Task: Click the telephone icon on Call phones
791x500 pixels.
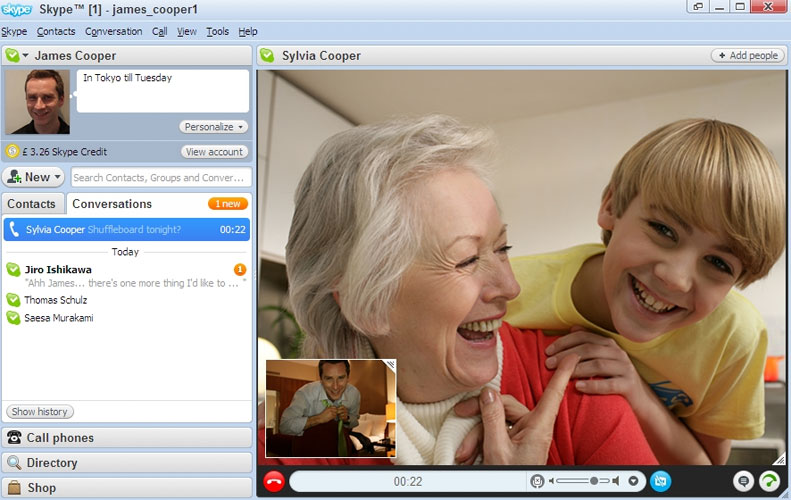Action: tap(14, 437)
